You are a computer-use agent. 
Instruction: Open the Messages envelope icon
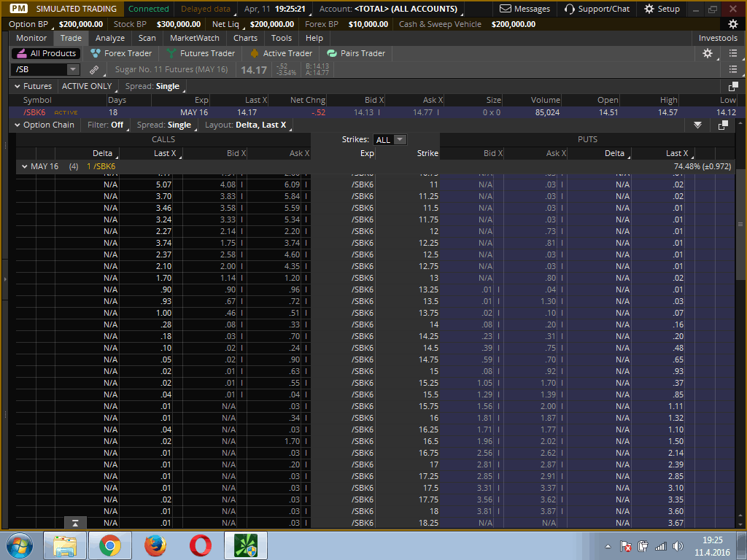coord(506,9)
